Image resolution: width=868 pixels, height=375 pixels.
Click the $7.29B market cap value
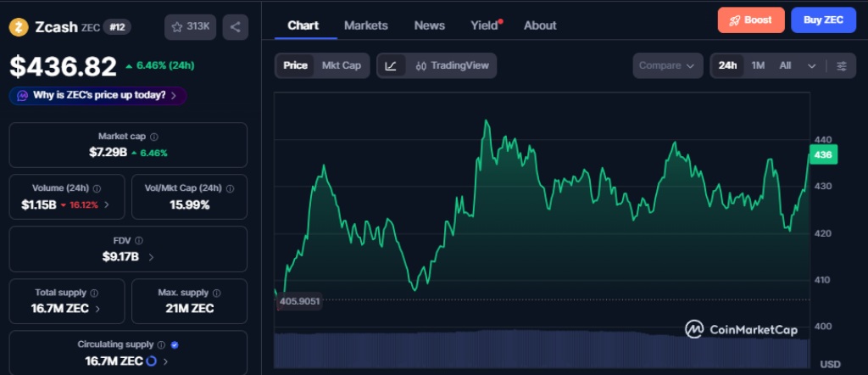coord(108,153)
